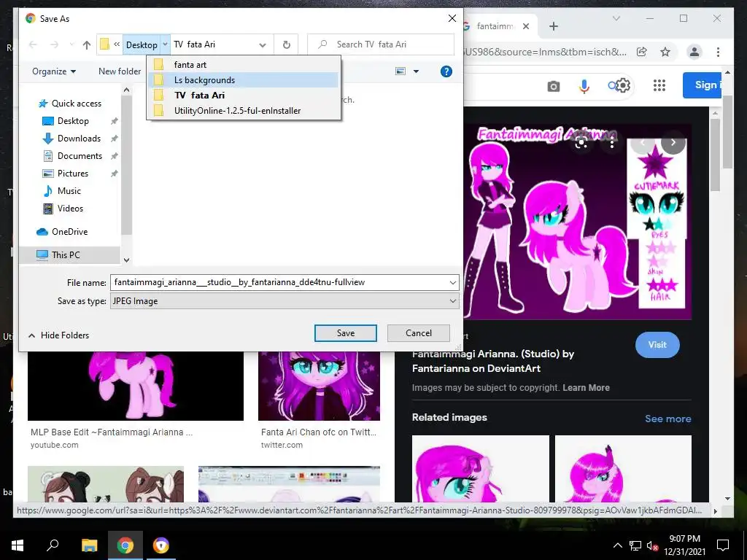
Task: Go up one folder level arrow
Action: tap(86, 44)
